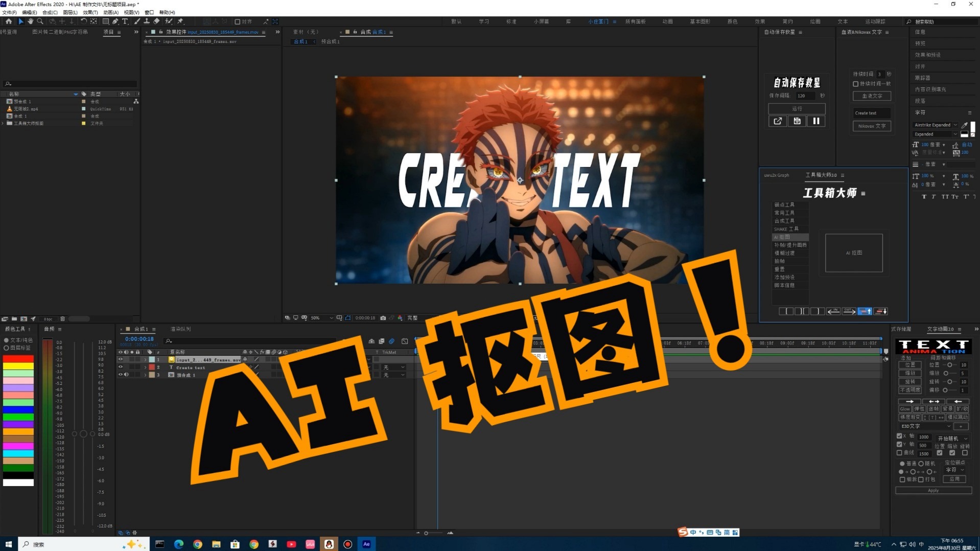Screen dimensions: 980x551
Task: Click the Home icon in the toolbar
Action: click(x=9, y=21)
